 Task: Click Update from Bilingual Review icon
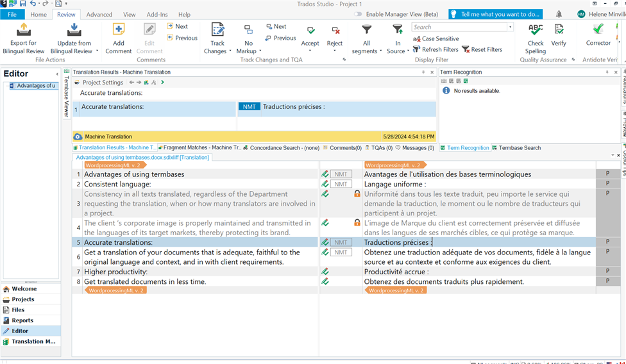tap(74, 30)
